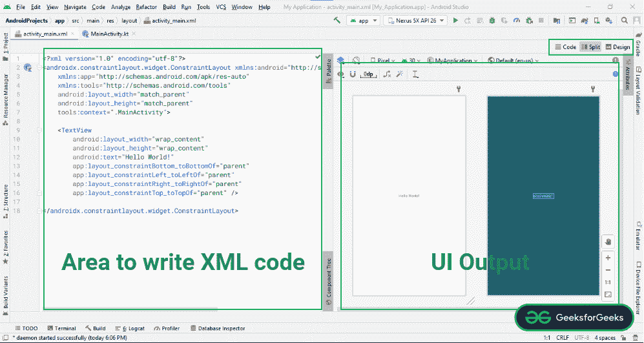Zoom in using the plus button
Screen dimensions: 644x343
608,258
